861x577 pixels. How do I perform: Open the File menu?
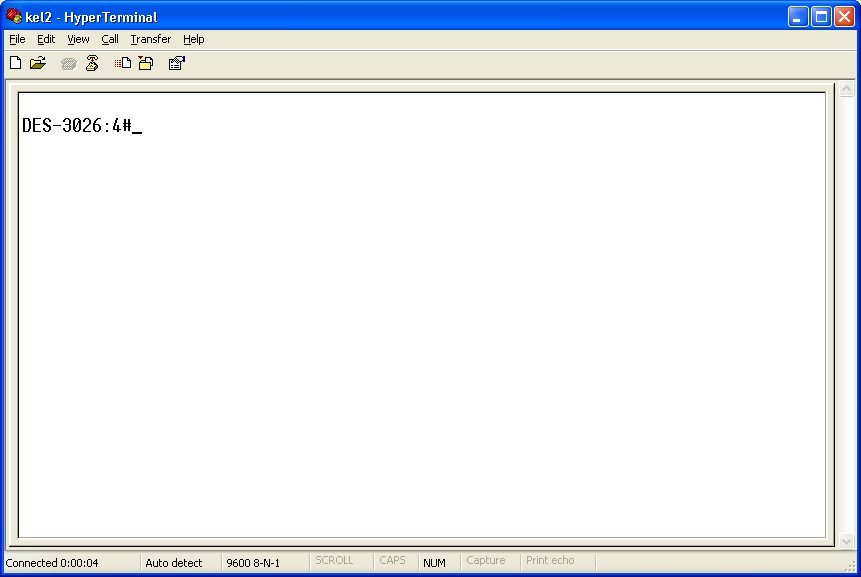point(17,39)
